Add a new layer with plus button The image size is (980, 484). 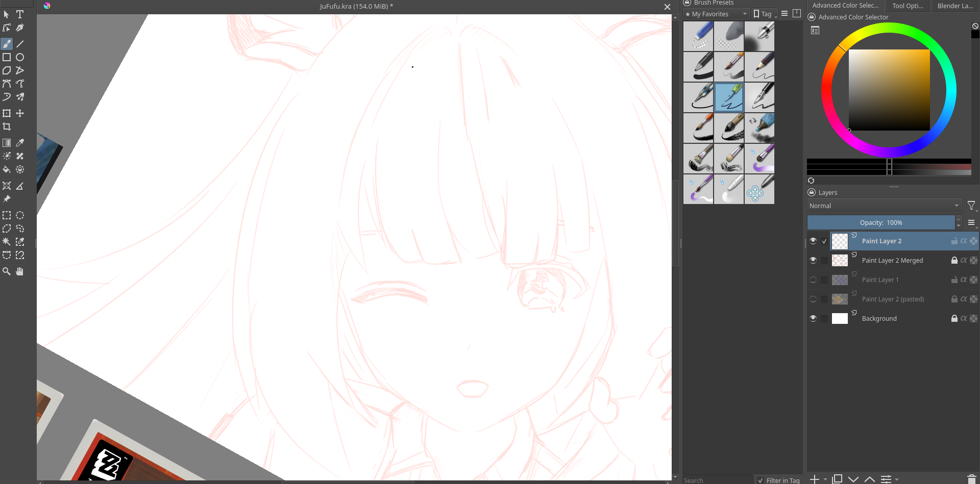[815, 479]
